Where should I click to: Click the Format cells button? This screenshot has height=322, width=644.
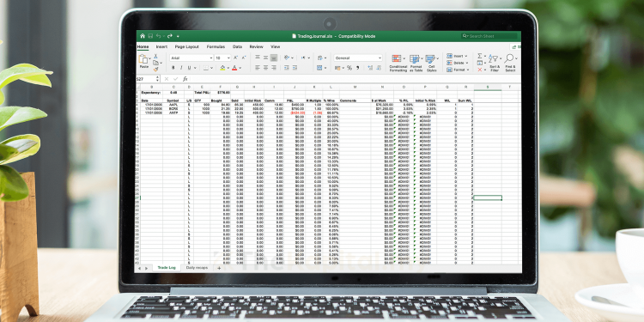pos(458,70)
